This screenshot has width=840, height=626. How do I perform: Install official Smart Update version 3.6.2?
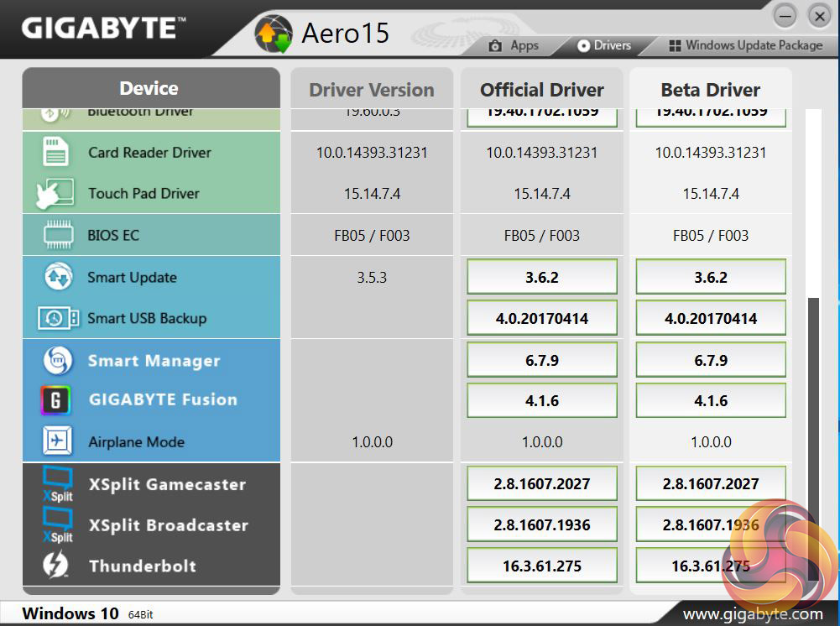pyautogui.click(x=542, y=277)
